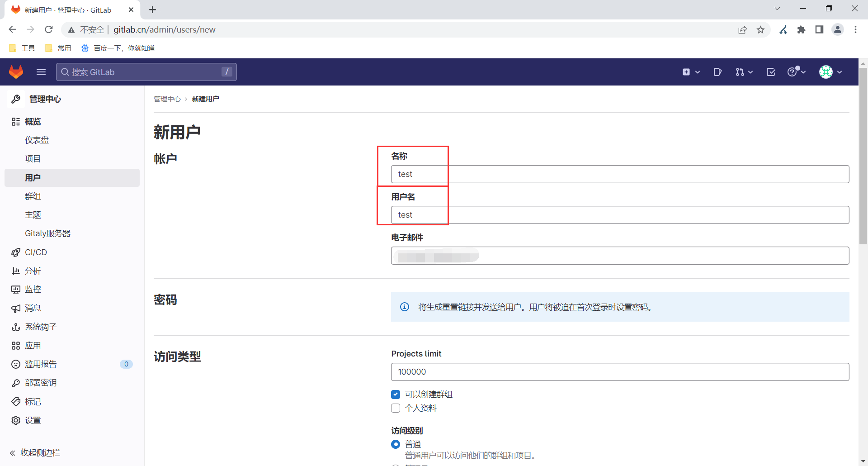The image size is (868, 466).
Task: Open the to-do list icon
Action: tap(771, 72)
